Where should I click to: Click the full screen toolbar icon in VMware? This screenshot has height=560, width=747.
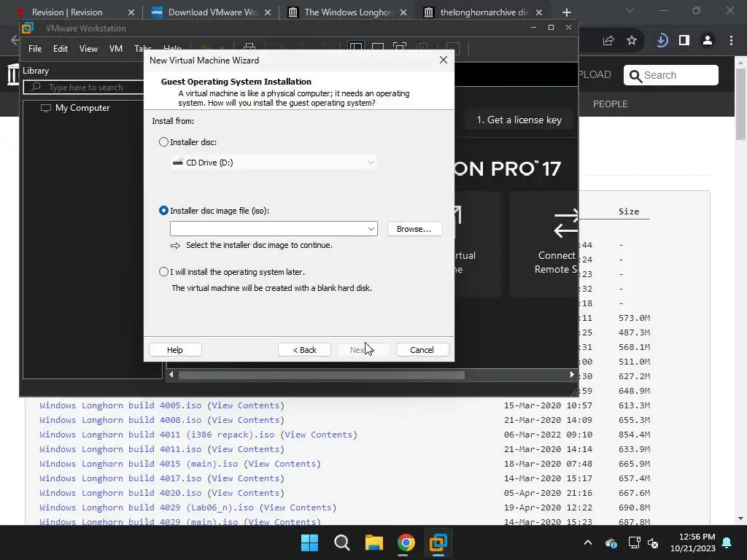[x=399, y=47]
